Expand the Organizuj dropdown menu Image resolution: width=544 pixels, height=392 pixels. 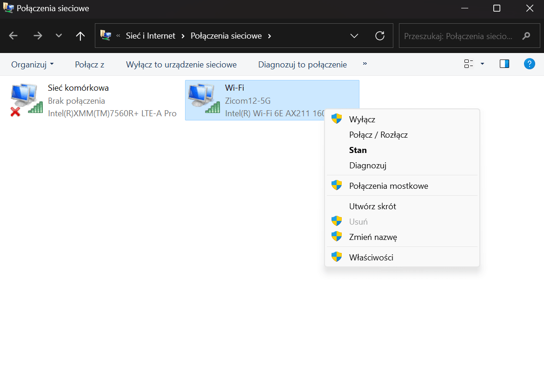[32, 65]
